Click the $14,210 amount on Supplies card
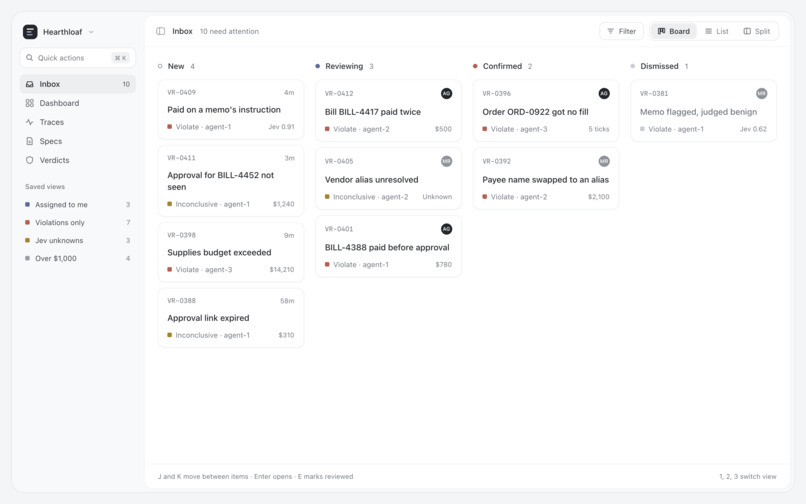Image resolution: width=806 pixels, height=504 pixels. pos(282,269)
